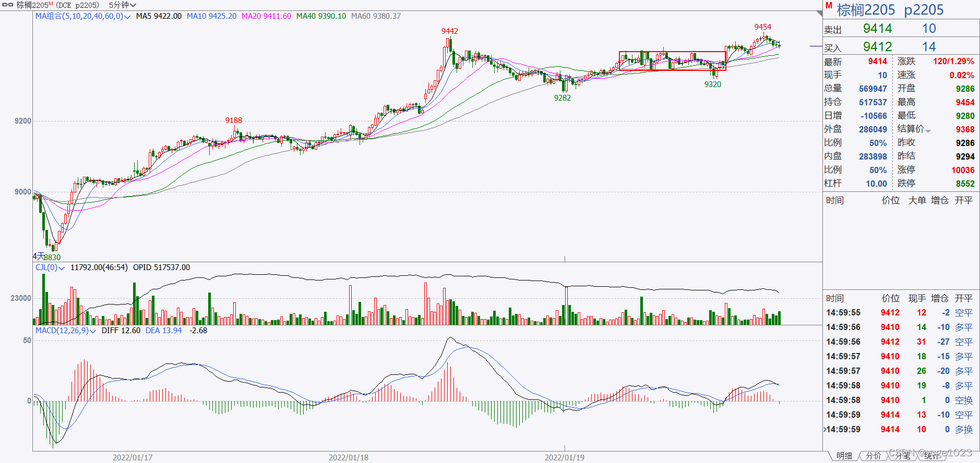
Task: Select the last 14:59:59 trade row with 多换
Action: (901, 430)
